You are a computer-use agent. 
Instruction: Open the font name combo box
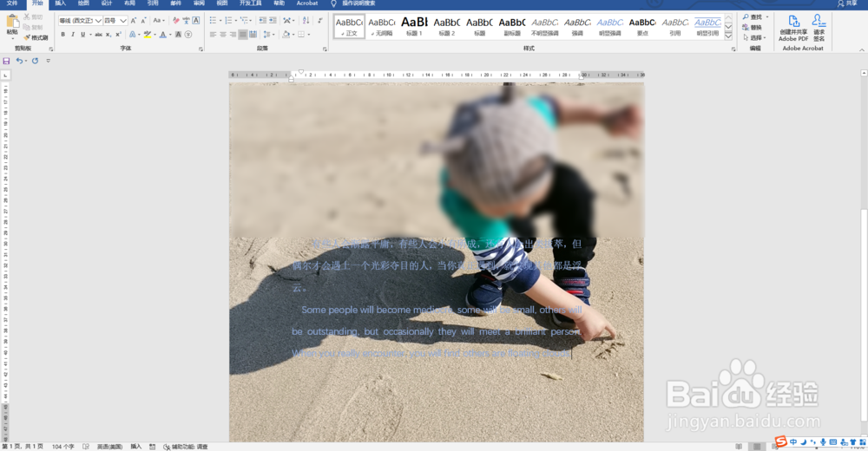coord(81,21)
